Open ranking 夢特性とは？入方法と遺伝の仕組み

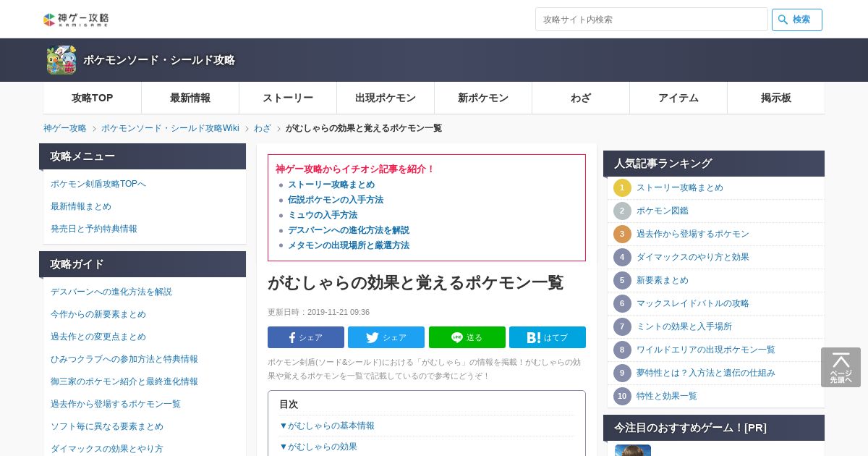pyautogui.click(x=706, y=373)
